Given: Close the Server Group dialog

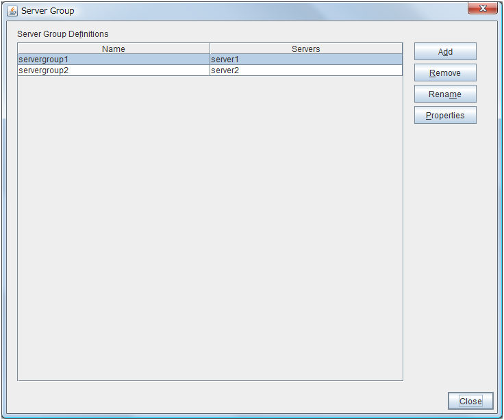Looking at the screenshot, I should 470,401.
